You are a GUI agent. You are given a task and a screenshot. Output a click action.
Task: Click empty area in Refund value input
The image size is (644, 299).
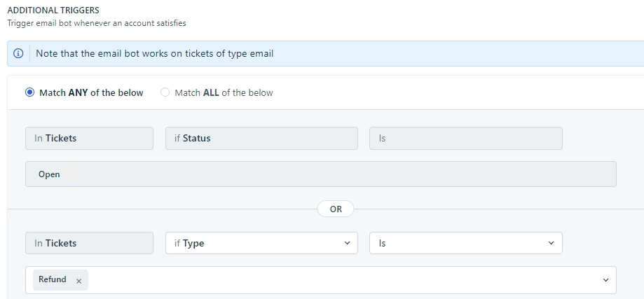coord(341,280)
